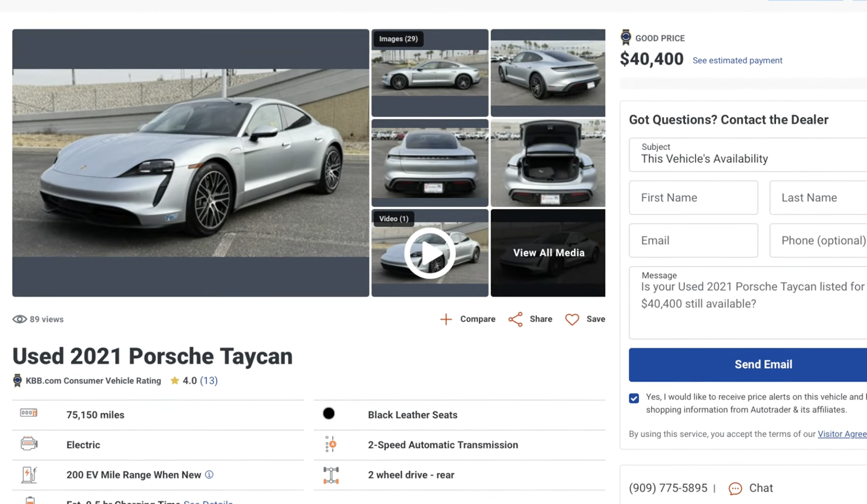Start a Chat with the dealer
Screen dimensions: 867x504
(x=761, y=488)
